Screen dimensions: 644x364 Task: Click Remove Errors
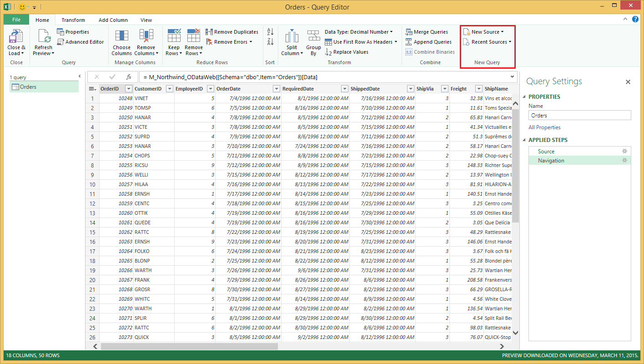[230, 41]
